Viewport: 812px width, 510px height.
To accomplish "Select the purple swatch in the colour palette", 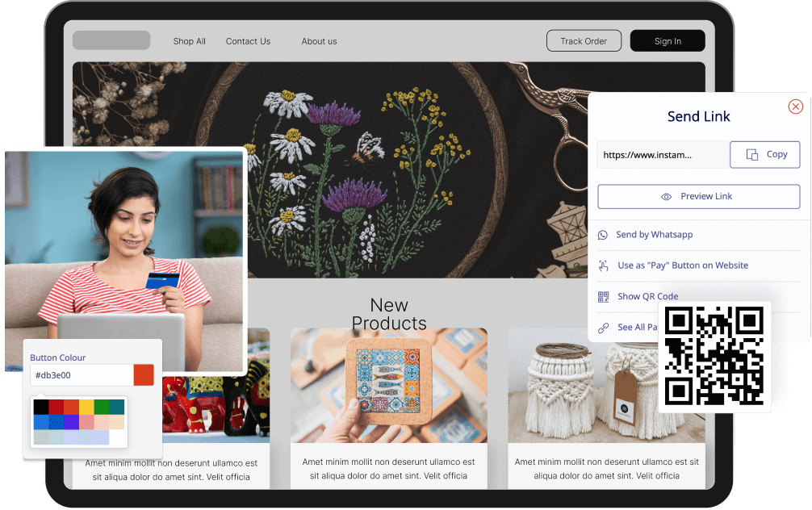I will (x=71, y=422).
